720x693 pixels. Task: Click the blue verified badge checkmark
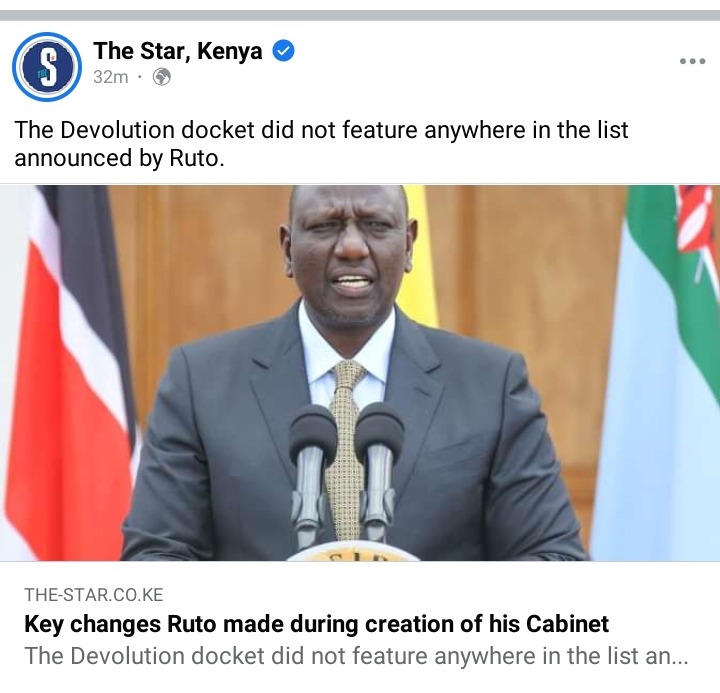click(283, 51)
